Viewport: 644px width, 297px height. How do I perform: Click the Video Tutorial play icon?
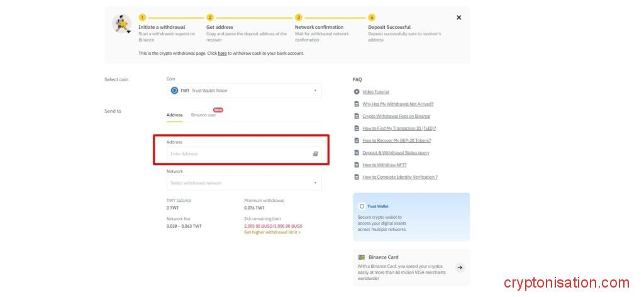[x=357, y=92]
